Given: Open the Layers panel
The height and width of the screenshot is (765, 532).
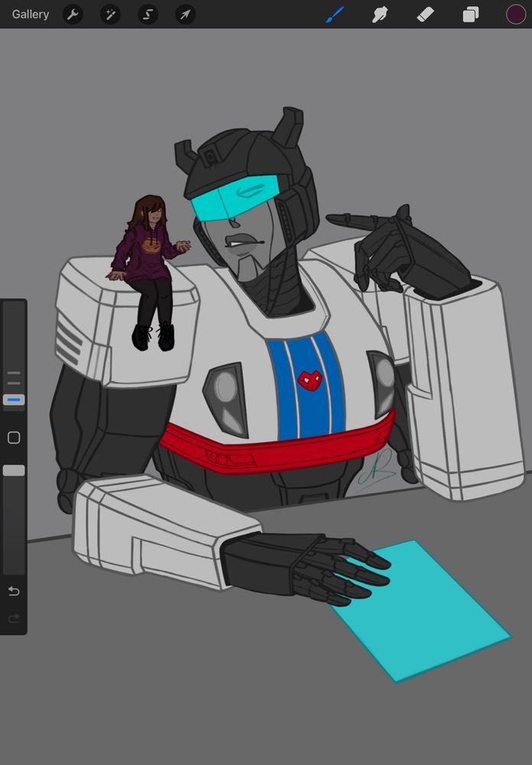Looking at the screenshot, I should pyautogui.click(x=471, y=15).
